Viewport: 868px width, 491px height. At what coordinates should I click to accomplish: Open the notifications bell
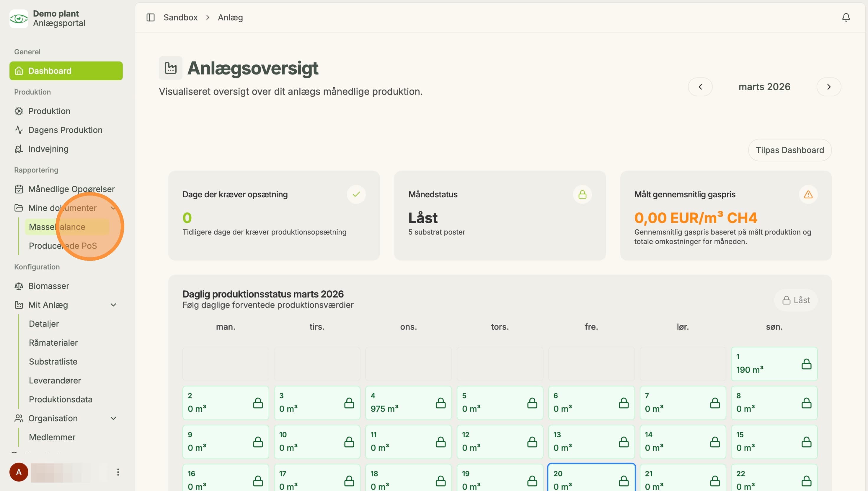click(846, 17)
